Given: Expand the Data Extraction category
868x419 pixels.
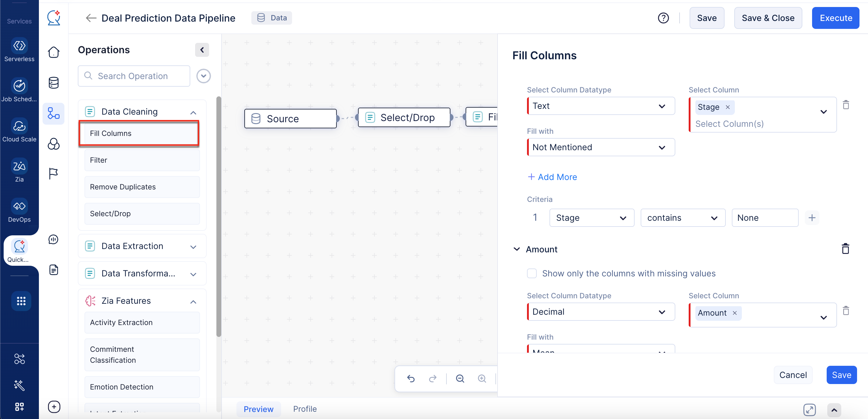Looking at the screenshot, I should [142, 246].
